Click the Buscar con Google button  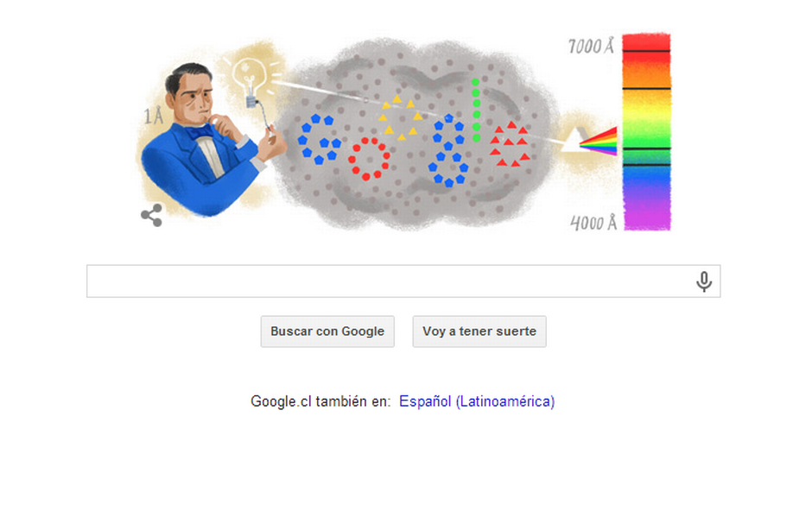click(327, 331)
